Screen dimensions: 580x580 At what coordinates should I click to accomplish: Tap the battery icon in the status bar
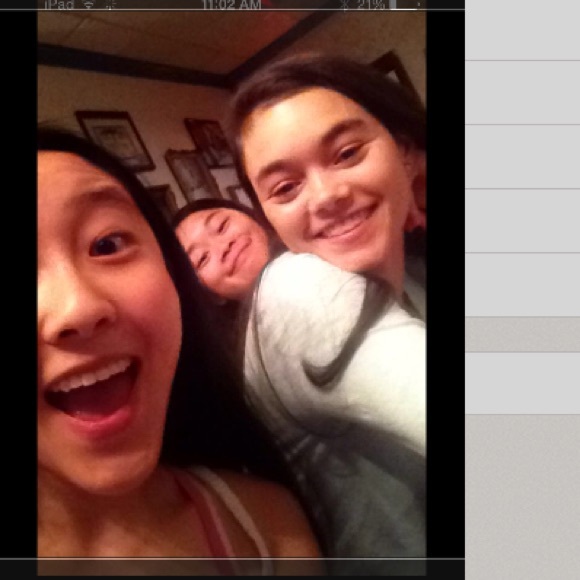[405, 4]
